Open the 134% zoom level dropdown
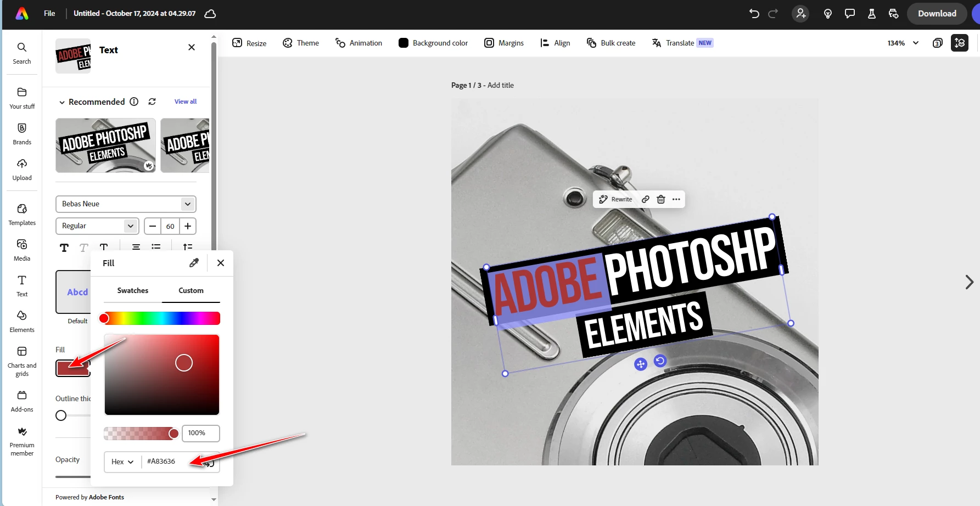 click(x=903, y=43)
